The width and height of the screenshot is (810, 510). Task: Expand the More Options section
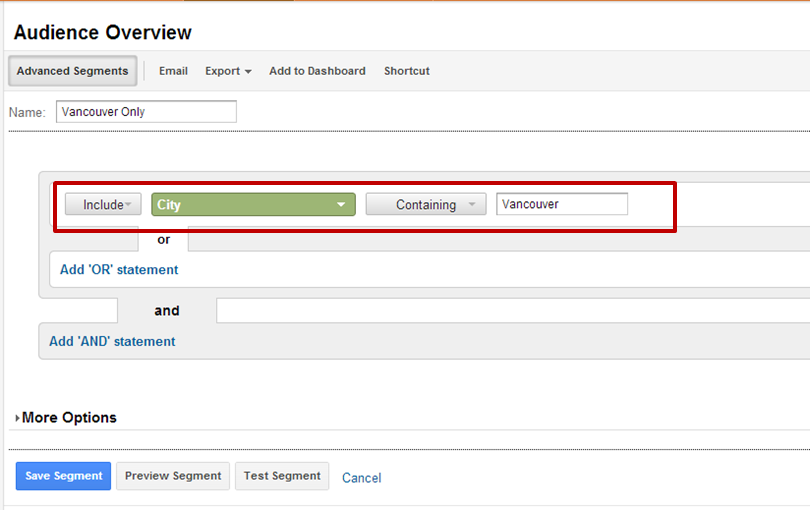pyautogui.click(x=67, y=418)
